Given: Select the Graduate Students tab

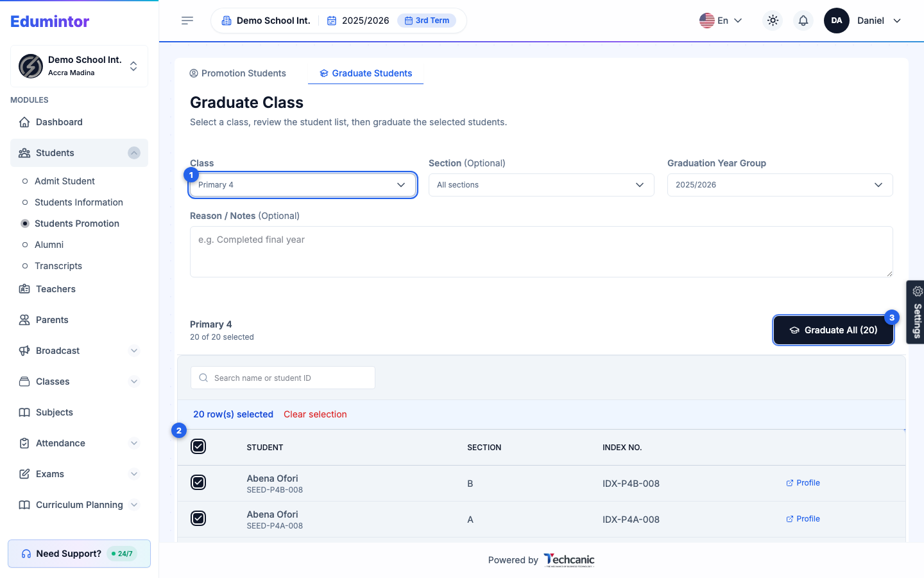Looking at the screenshot, I should pos(366,73).
